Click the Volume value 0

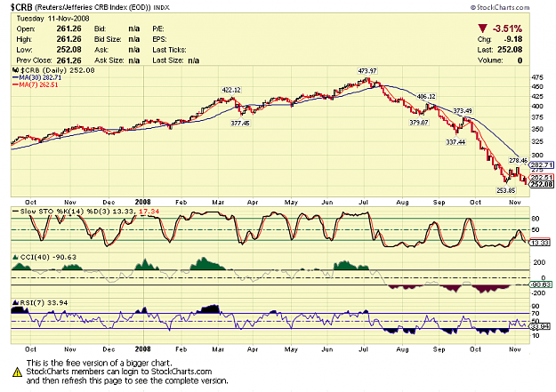(520, 60)
